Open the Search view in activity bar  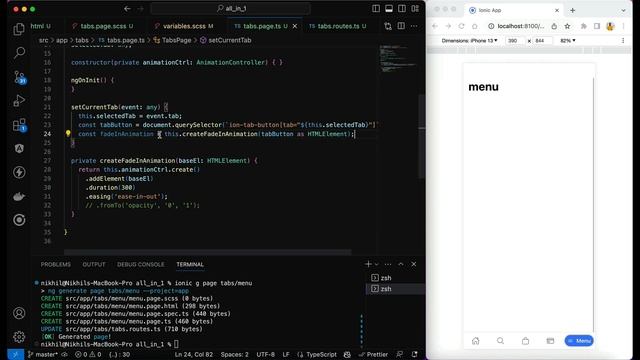19,52
